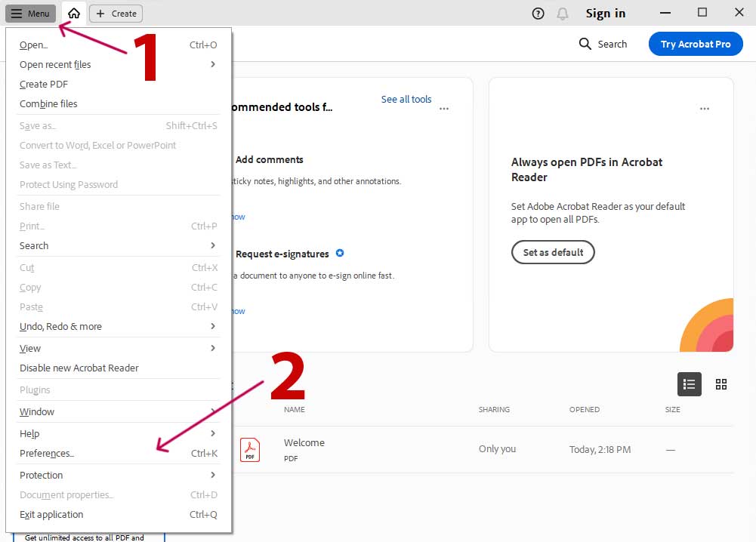This screenshot has height=542, width=756.
Task: Expand the Protection submenu
Action: click(x=118, y=475)
